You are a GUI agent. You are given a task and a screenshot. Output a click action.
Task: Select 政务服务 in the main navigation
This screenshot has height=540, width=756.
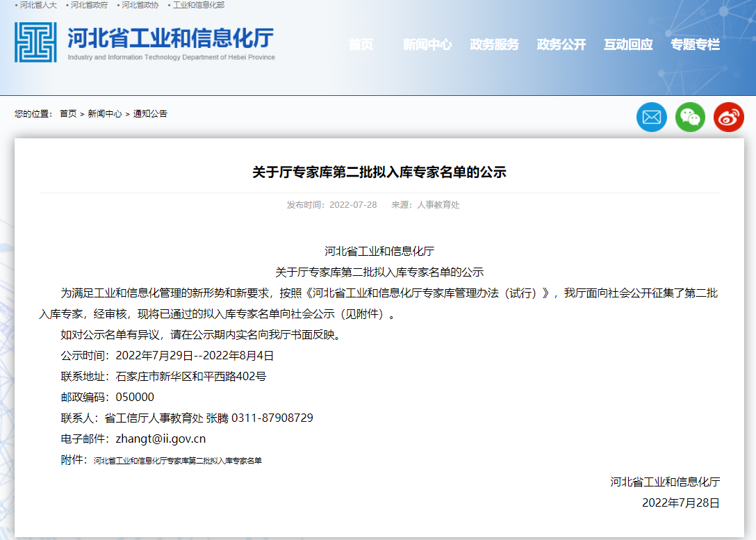point(494,44)
